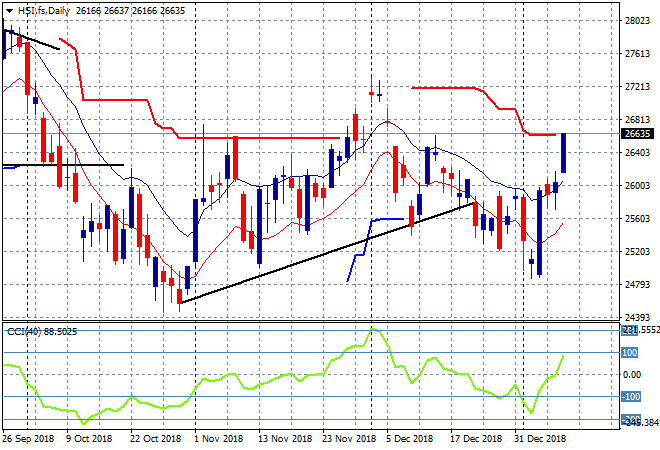Click the current price label 26635

pyautogui.click(x=637, y=134)
